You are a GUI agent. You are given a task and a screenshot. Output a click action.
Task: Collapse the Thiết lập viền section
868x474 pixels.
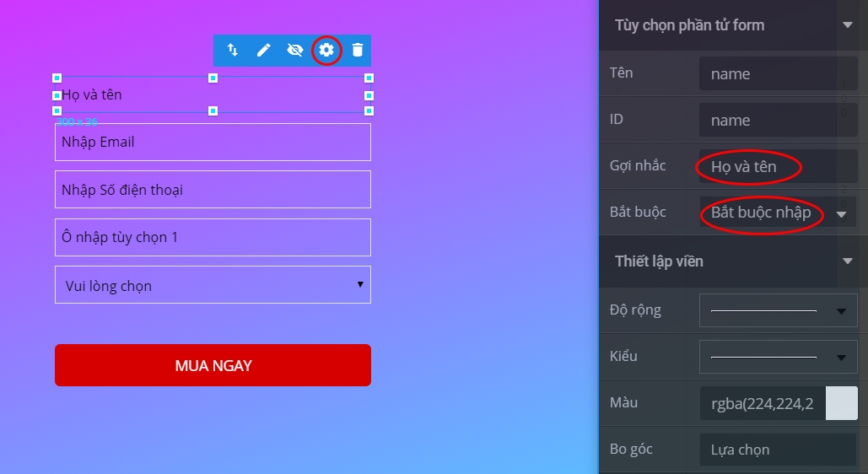(848, 261)
